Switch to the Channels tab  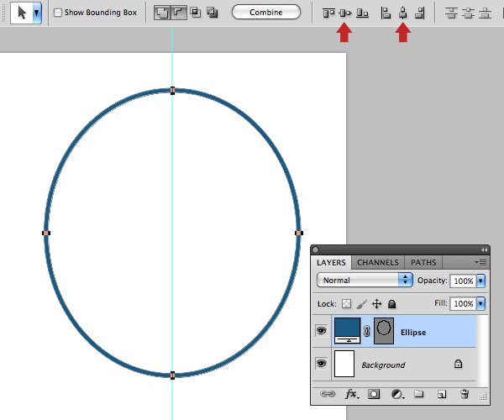pyautogui.click(x=378, y=263)
